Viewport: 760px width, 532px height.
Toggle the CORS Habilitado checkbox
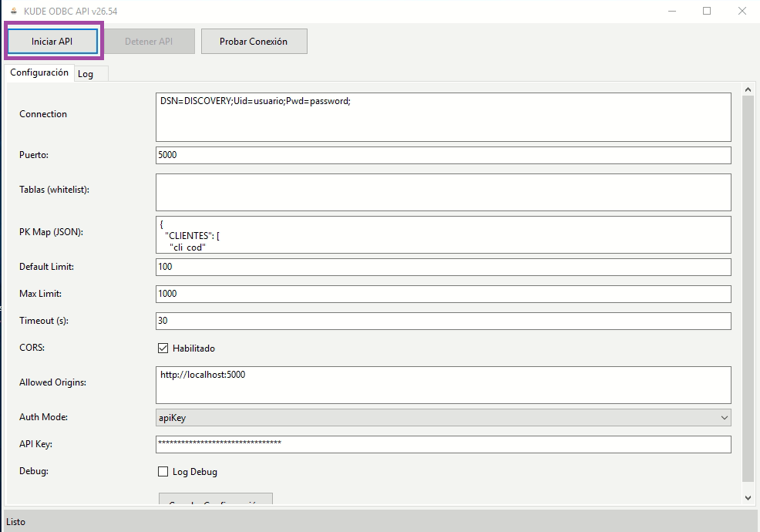click(x=163, y=348)
